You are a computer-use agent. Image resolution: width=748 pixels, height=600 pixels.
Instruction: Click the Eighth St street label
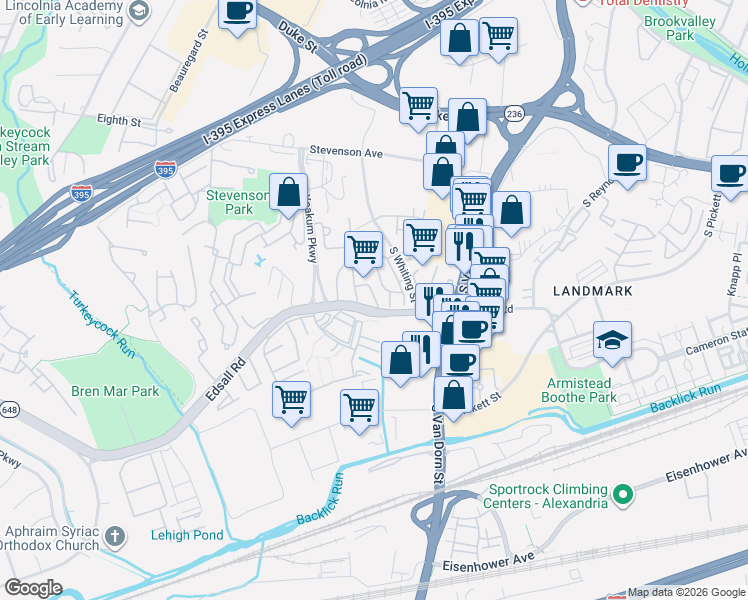(x=119, y=120)
